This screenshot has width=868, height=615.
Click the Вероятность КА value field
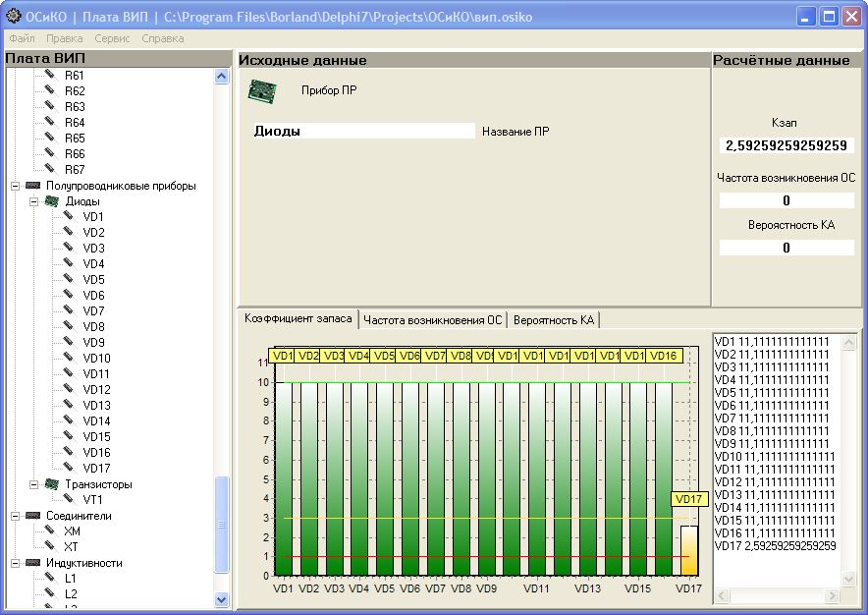click(787, 248)
